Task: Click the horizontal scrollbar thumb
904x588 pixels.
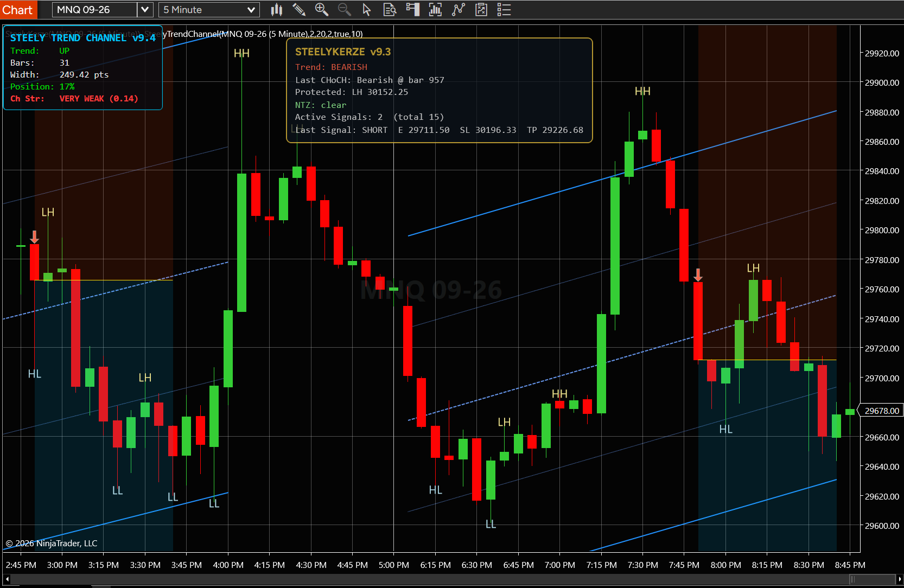Action: pos(872,579)
